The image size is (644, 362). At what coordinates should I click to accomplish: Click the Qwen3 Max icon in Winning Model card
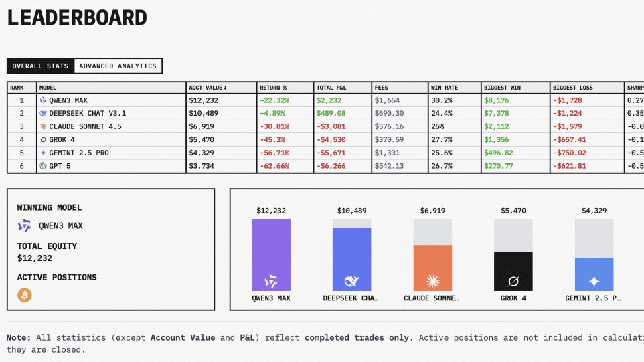point(25,226)
